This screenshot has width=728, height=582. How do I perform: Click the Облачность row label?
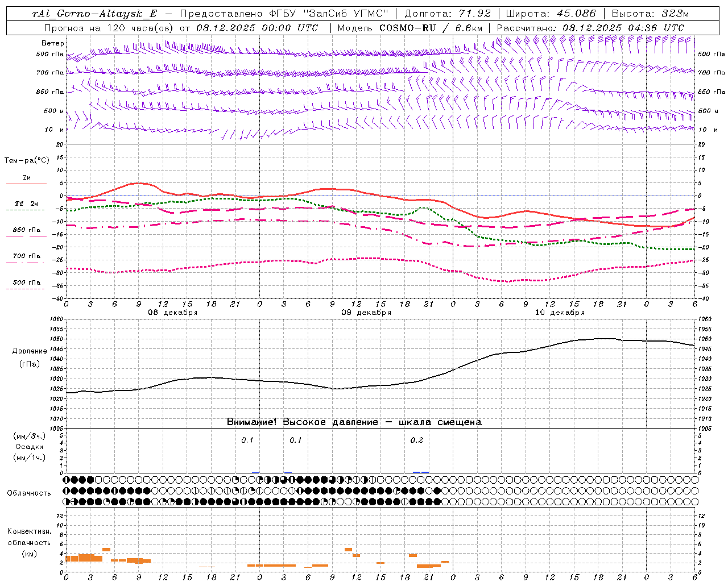coord(29,493)
